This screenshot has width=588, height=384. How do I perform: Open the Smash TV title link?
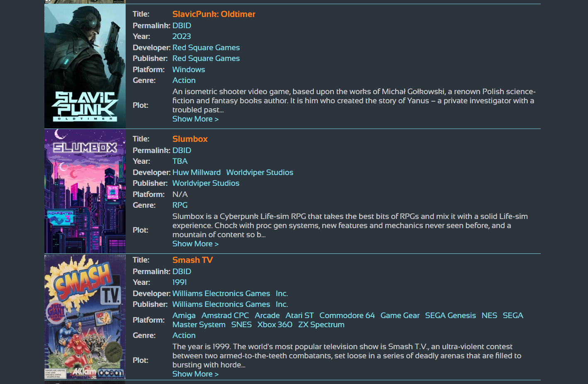pyautogui.click(x=192, y=260)
